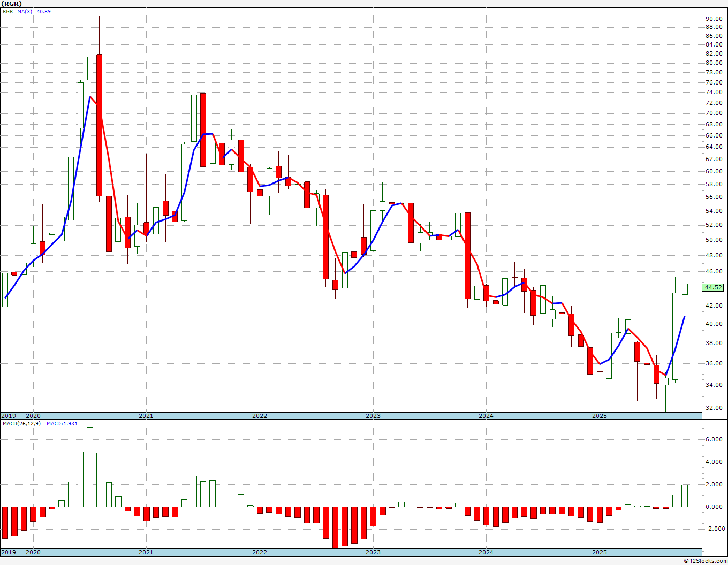Select 2020 on the MACD time axis
728x565 pixels.
[33, 552]
